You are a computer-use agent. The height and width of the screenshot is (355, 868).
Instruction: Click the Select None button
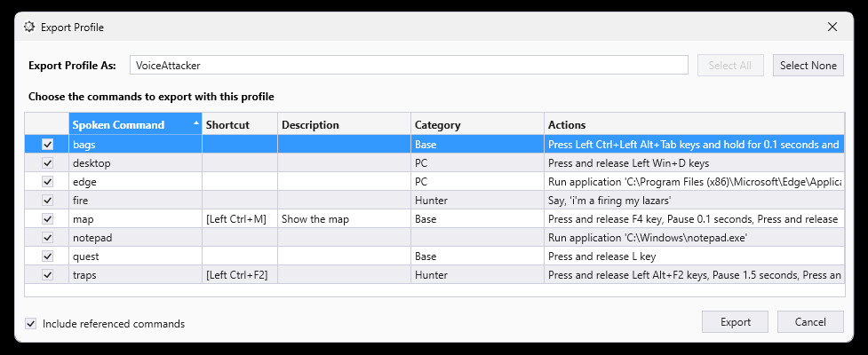coord(808,66)
